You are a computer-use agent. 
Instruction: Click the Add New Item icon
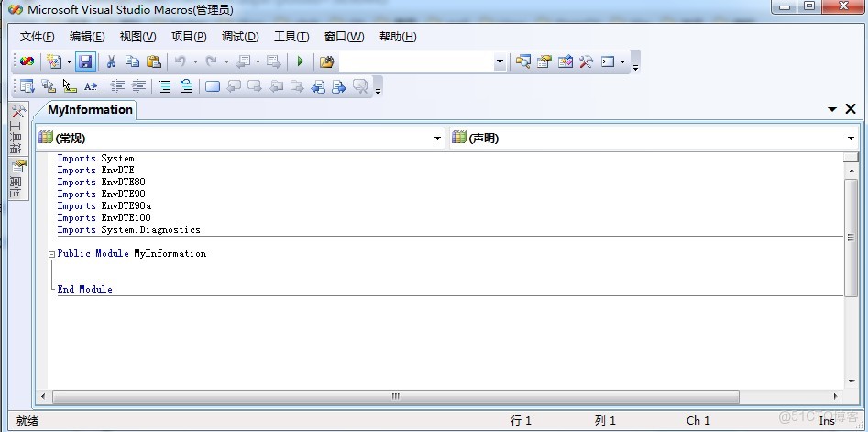tap(54, 61)
